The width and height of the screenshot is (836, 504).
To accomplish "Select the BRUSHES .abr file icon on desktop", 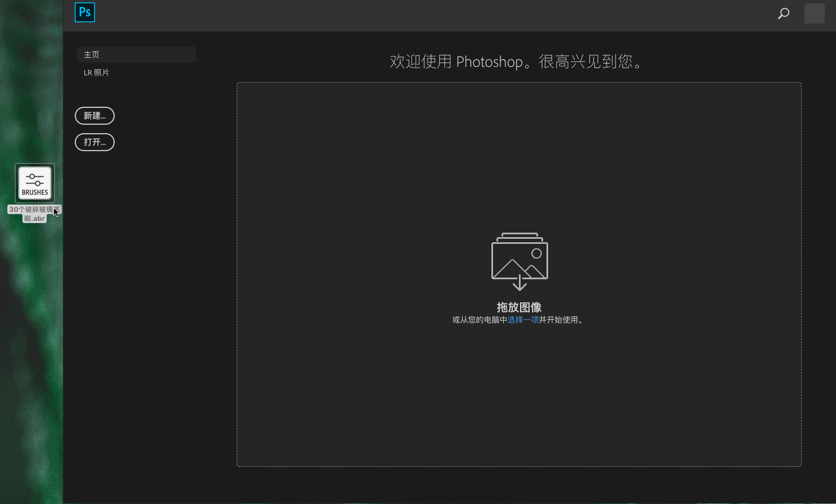I will [35, 183].
